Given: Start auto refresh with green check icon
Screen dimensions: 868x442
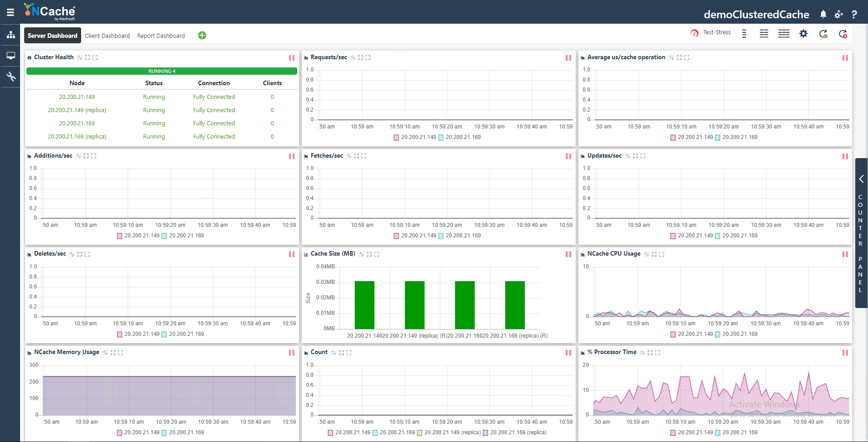Looking at the screenshot, I should pyautogui.click(x=823, y=34).
